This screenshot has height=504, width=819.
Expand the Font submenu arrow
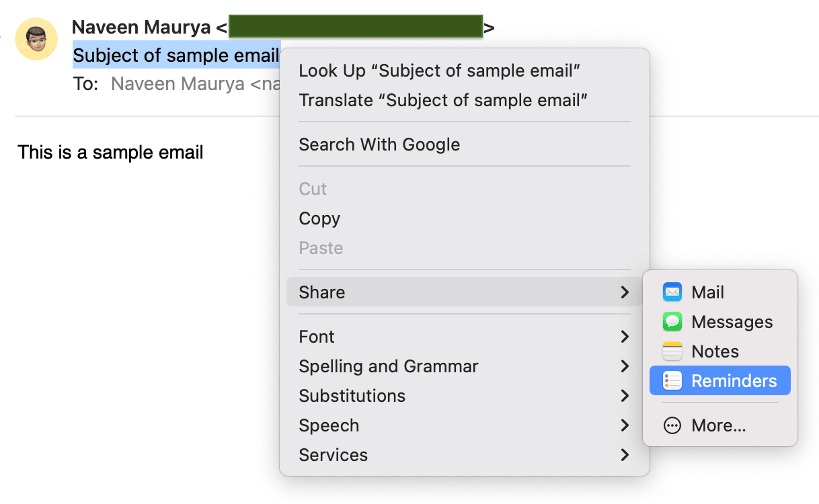coord(625,337)
